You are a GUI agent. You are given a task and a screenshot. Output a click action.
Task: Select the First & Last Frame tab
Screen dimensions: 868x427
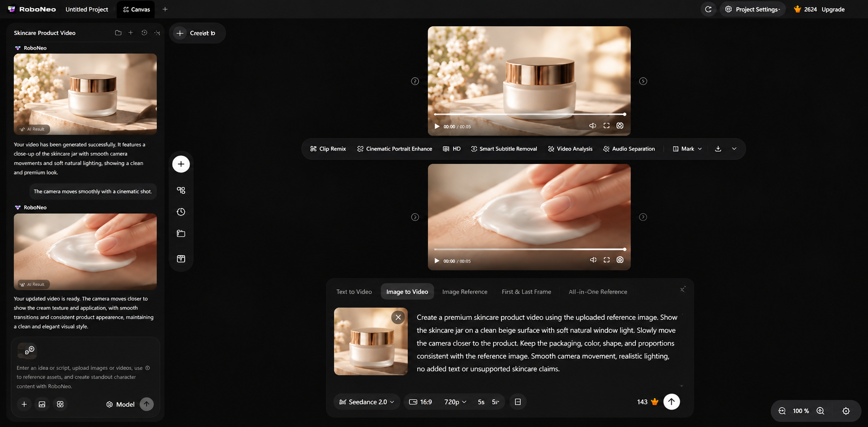coord(526,292)
